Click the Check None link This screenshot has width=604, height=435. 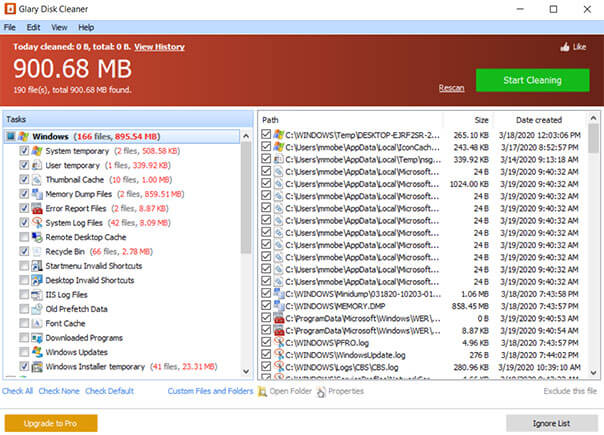[59, 391]
